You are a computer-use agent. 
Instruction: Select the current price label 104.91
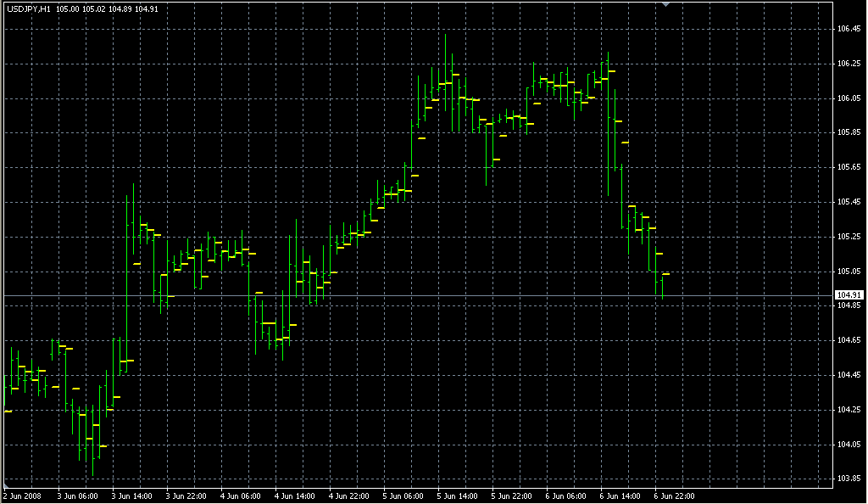[x=849, y=295]
